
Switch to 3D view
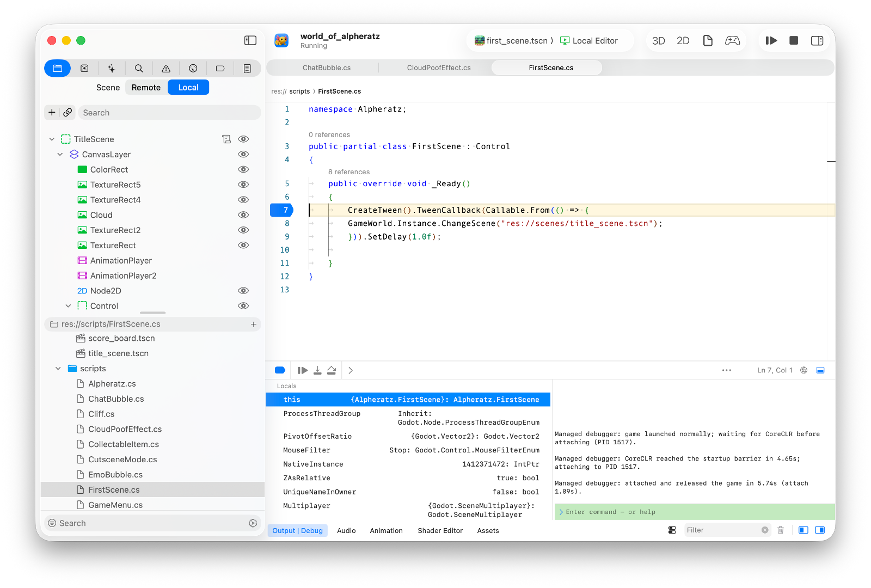pos(659,41)
